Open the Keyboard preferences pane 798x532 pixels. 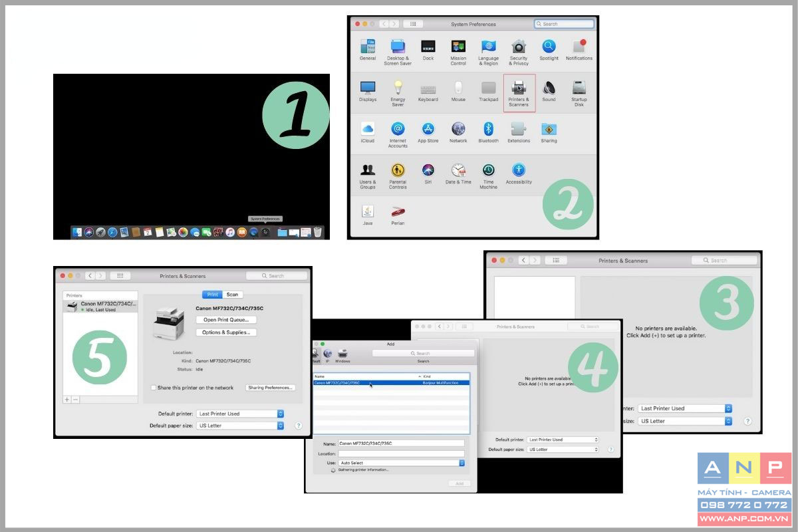[x=428, y=92]
